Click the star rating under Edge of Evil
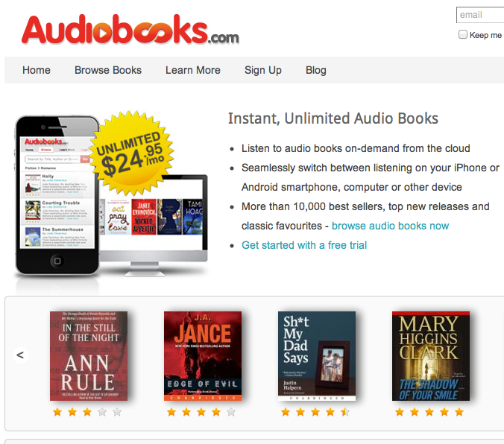Image resolution: width=504 pixels, height=444 pixels. pos(201,412)
